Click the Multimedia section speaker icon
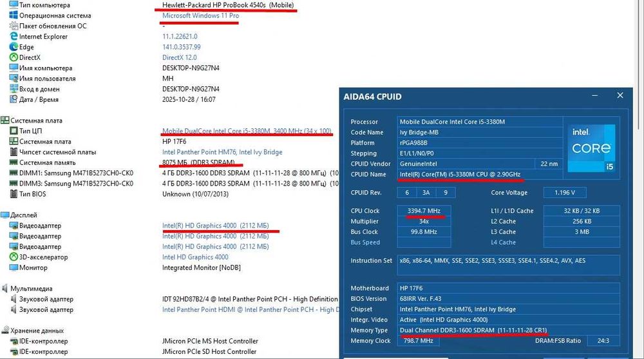Image resolution: width=644 pixels, height=359 pixels. coord(5,288)
